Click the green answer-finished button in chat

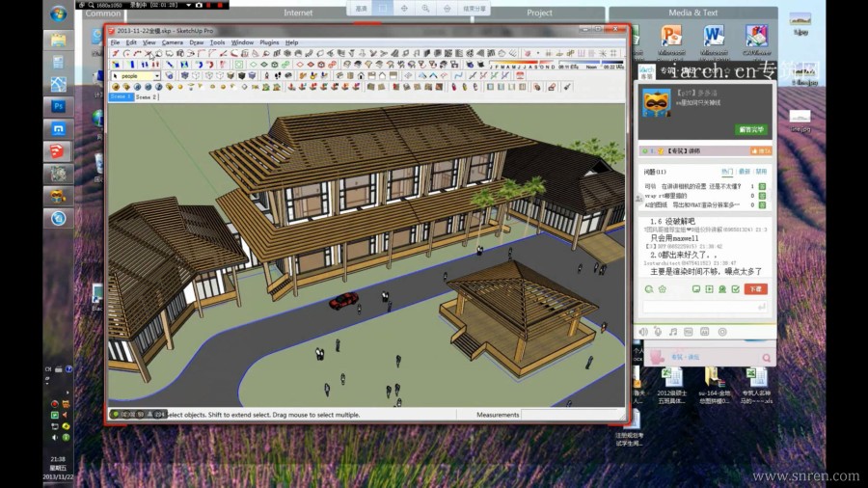pos(749,128)
